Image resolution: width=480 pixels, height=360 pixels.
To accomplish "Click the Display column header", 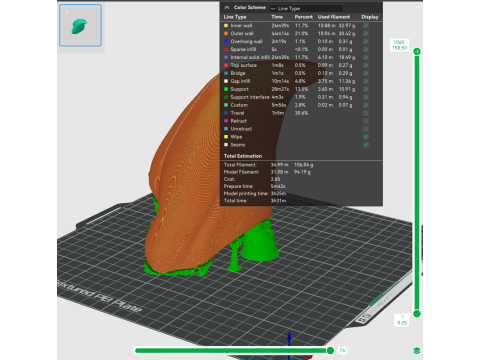I will (x=370, y=17).
